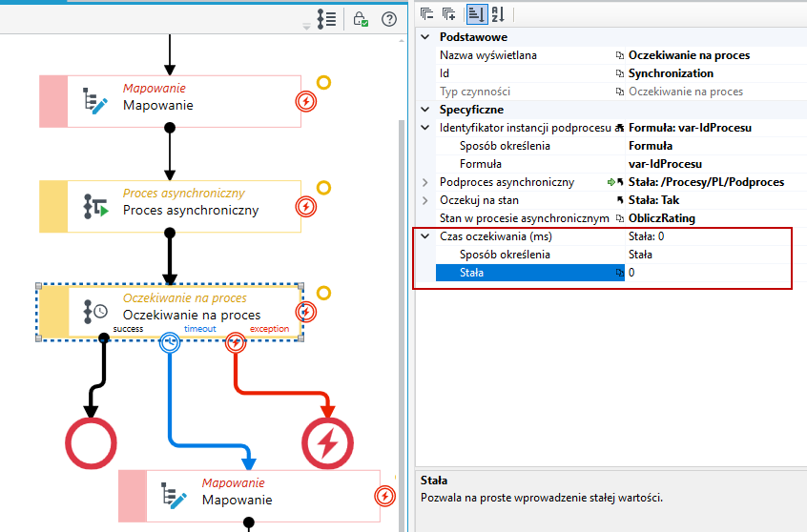
Task: Click marker icon next to Nazwa wyświetlana value
Action: coord(620,55)
